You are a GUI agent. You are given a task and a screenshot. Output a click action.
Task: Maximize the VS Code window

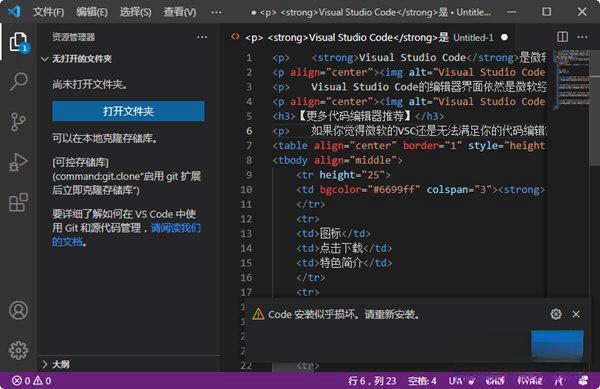pyautogui.click(x=546, y=12)
